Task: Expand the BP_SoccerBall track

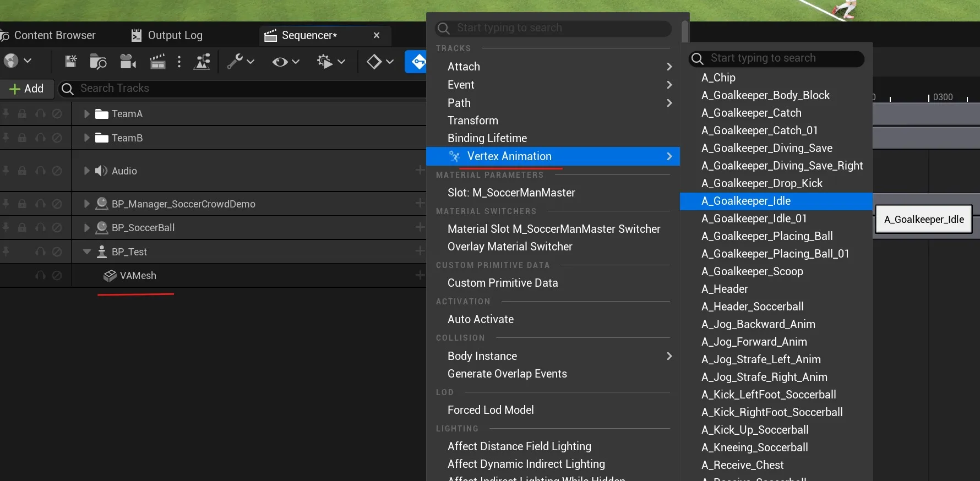Action: point(86,227)
